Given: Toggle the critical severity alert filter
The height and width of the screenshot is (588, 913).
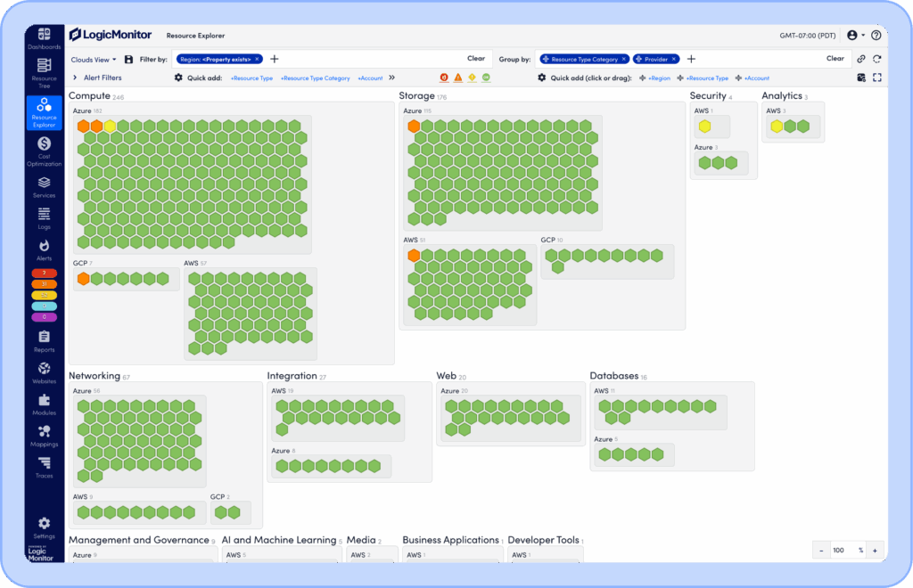Looking at the screenshot, I should [x=444, y=78].
